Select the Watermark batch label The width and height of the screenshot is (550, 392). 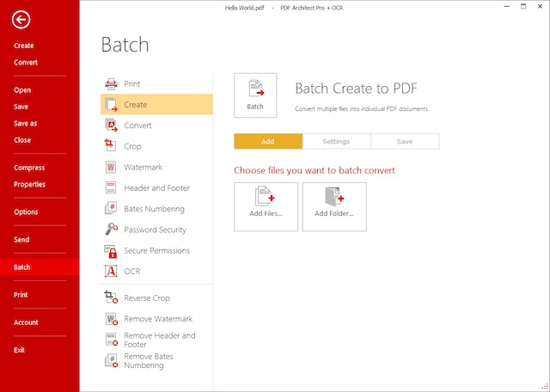144,167
